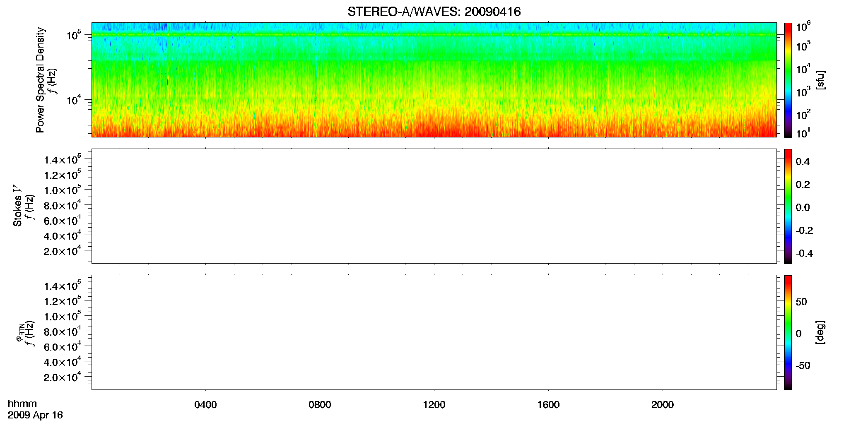The width and height of the screenshot is (868, 447).
Task: Click the 2009 Apr 16 date label
Action: point(35,415)
